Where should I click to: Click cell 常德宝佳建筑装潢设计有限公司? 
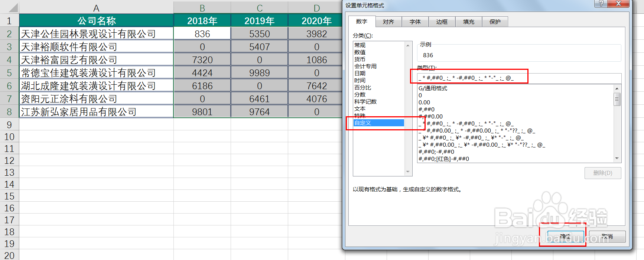tap(96, 72)
